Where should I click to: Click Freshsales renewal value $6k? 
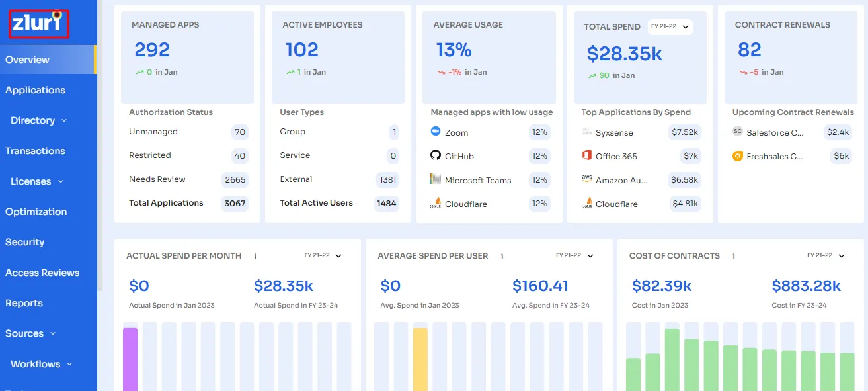pyautogui.click(x=842, y=156)
